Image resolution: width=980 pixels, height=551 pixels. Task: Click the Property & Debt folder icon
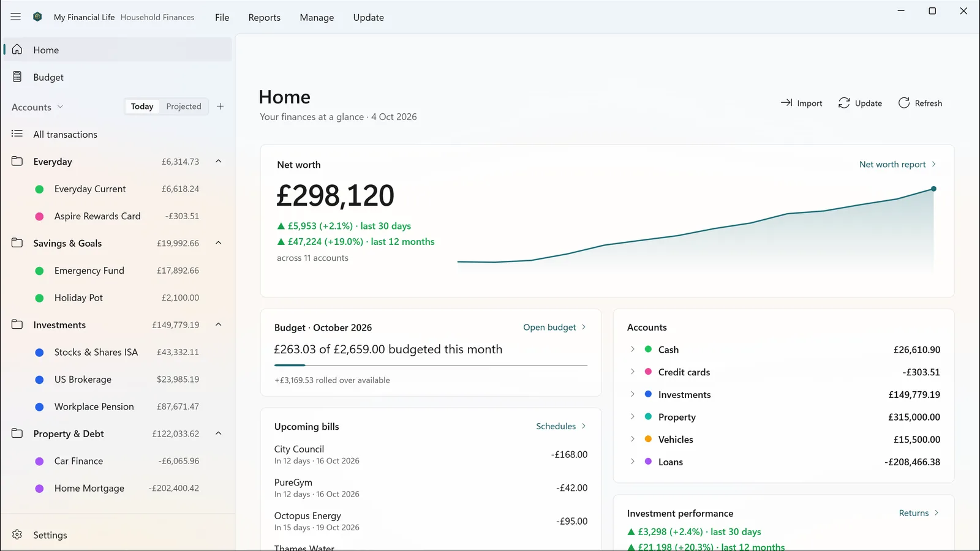pos(17,433)
